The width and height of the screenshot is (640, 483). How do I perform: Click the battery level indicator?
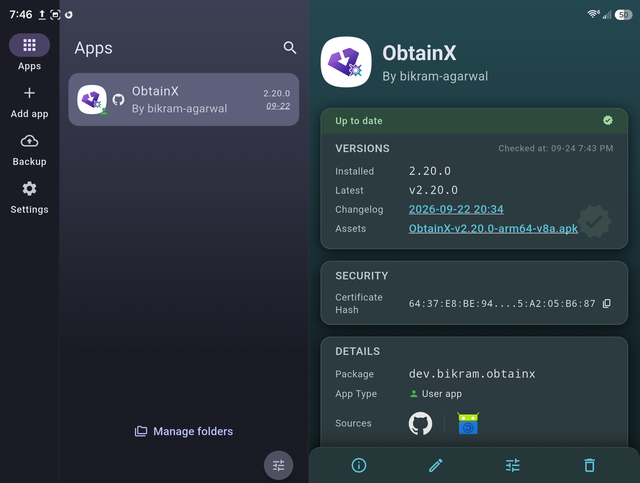623,15
